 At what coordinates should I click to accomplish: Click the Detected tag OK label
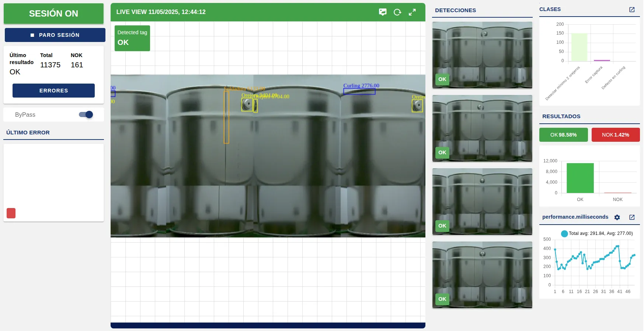click(x=132, y=38)
